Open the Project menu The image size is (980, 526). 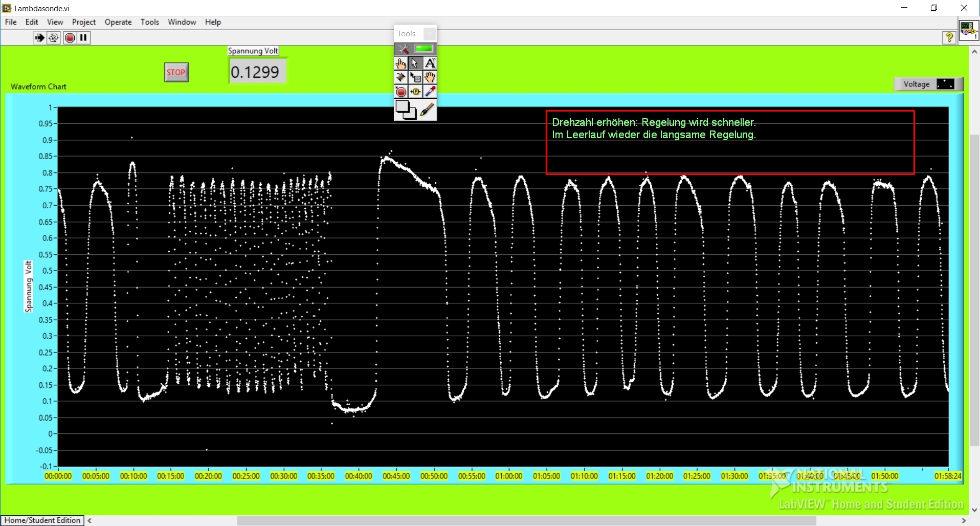(84, 22)
